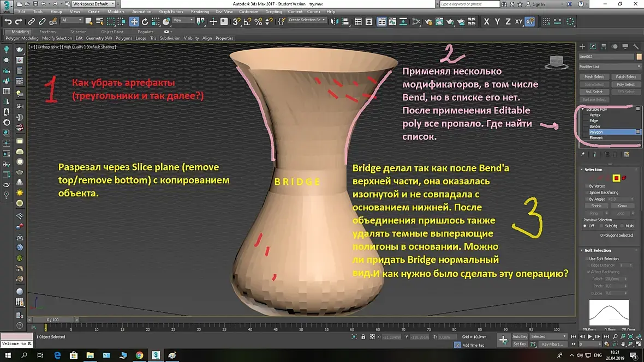Open the Modifiers menu
Image resolution: width=644 pixels, height=362 pixels.
tap(116, 11)
